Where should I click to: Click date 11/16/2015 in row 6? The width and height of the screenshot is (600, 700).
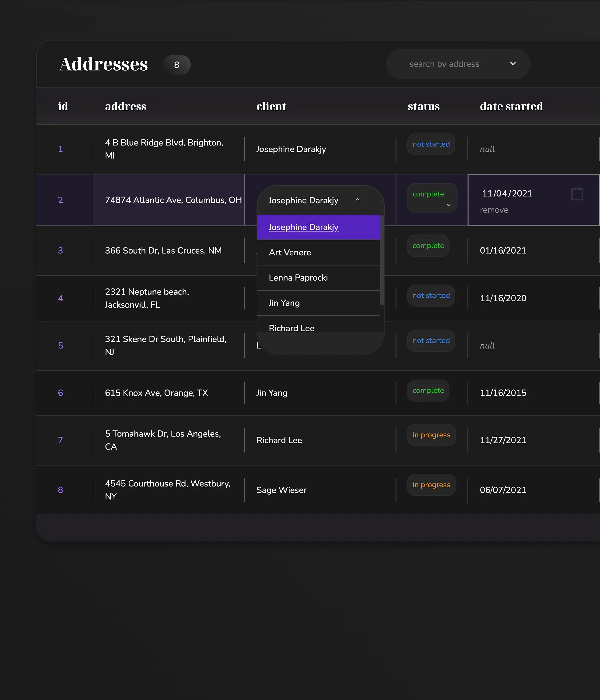pos(503,393)
